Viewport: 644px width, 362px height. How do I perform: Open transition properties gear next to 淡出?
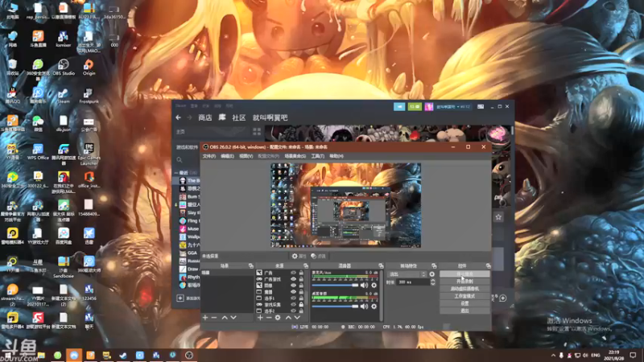[431, 274]
